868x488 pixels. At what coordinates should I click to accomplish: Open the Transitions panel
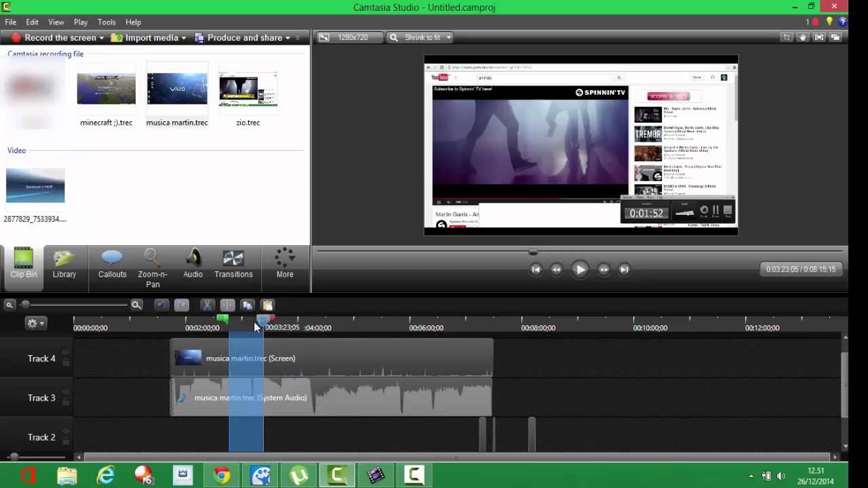point(233,264)
